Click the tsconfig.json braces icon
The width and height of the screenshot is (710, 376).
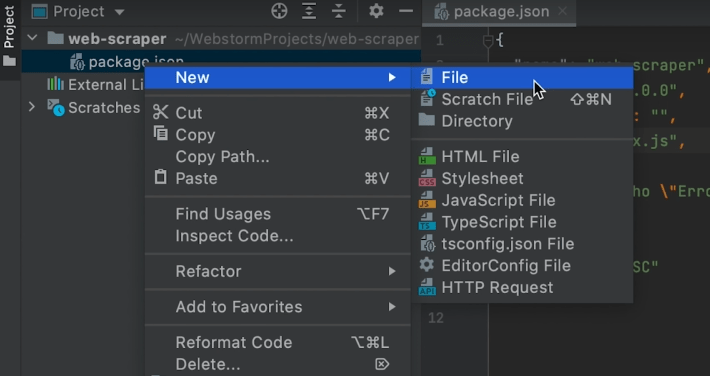click(x=427, y=243)
